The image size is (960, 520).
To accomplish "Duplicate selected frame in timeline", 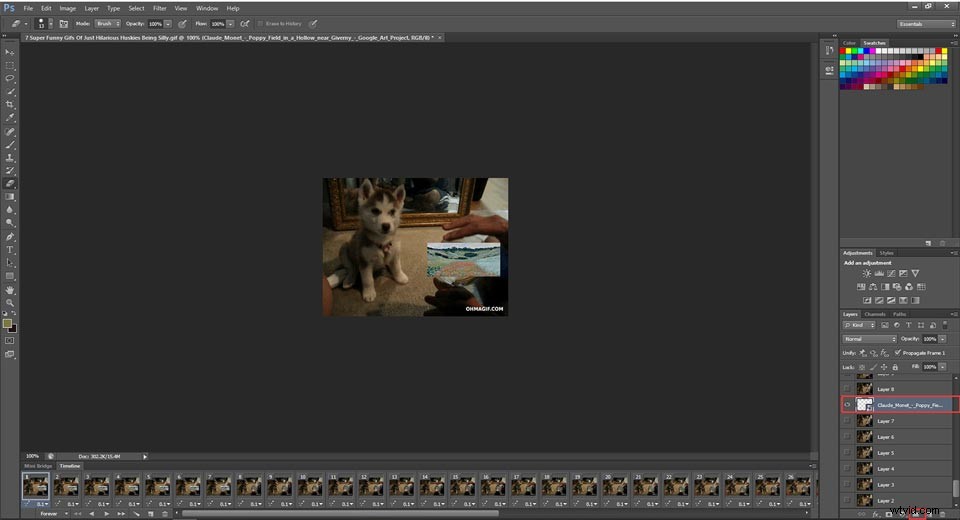I will tap(151, 514).
